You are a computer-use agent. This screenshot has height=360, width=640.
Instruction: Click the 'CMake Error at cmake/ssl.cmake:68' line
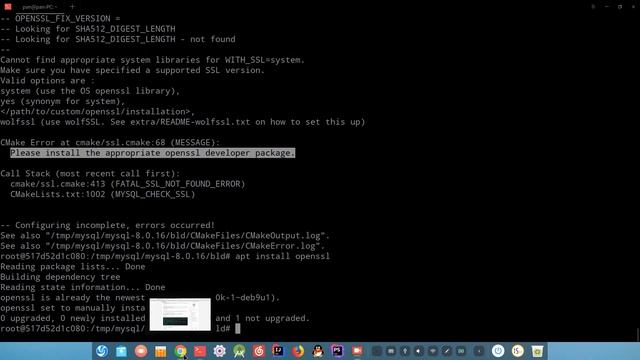(x=110, y=142)
